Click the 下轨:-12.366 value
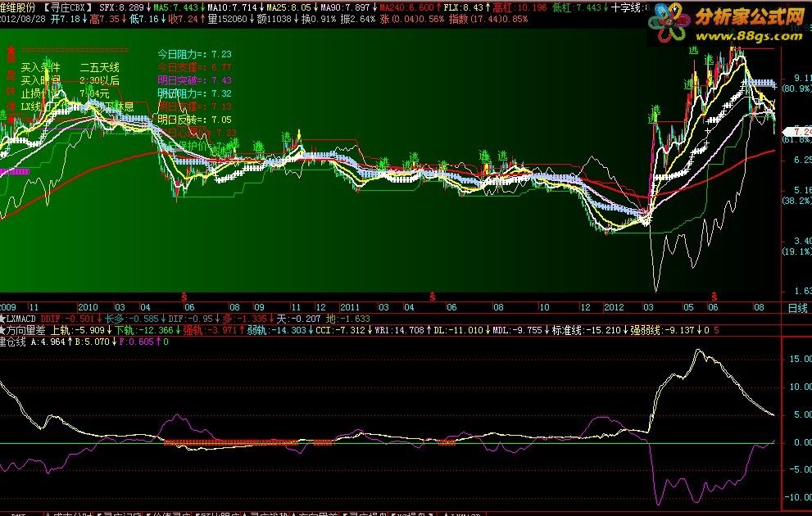Screen dimensions: 812x516 pos(143,330)
